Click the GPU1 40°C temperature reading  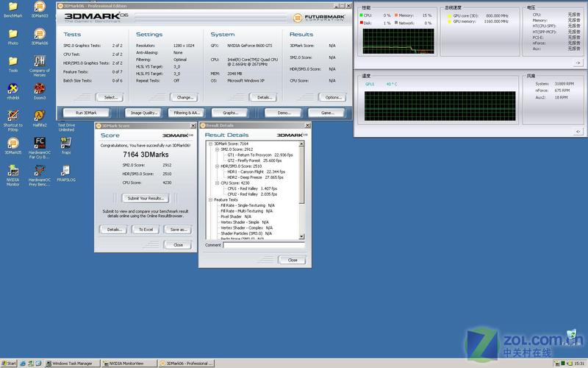[x=381, y=84]
